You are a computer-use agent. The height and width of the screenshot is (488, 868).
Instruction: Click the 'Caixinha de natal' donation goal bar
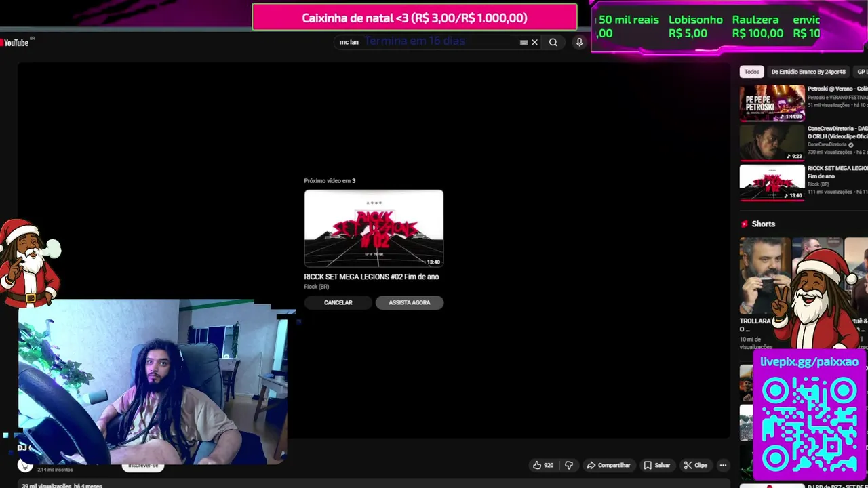coord(414,18)
